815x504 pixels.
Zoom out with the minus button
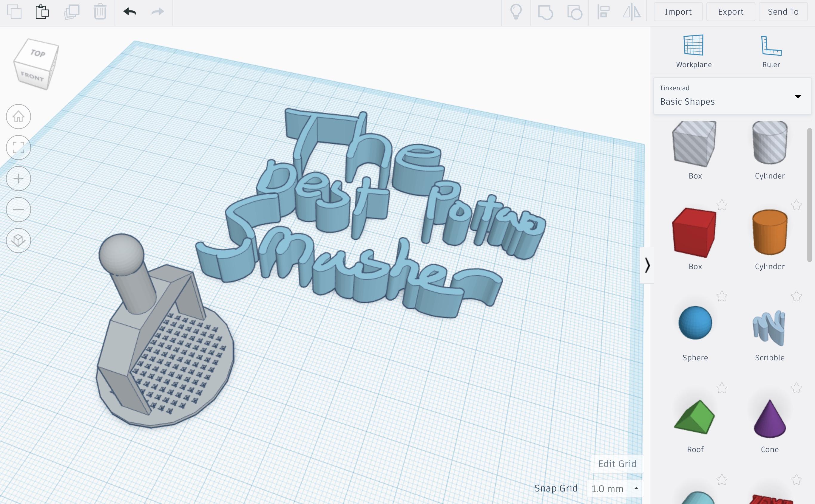[18, 209]
